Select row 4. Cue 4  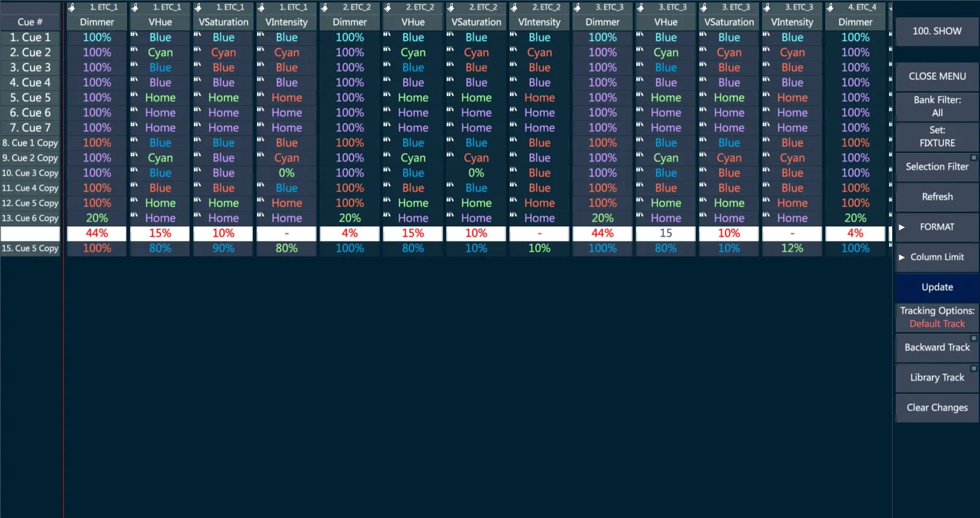(x=30, y=83)
